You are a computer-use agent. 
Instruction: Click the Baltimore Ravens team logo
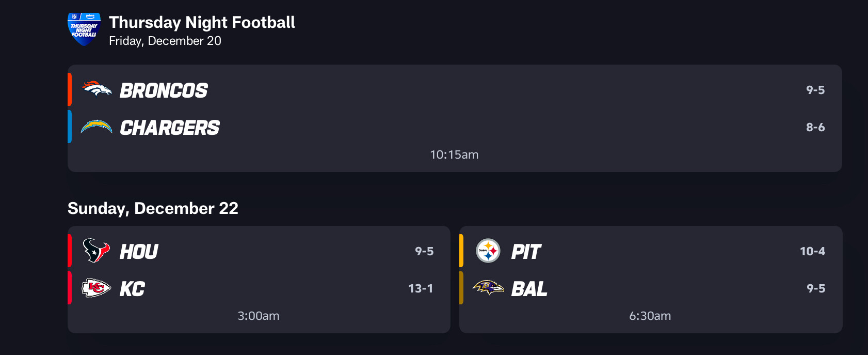pyautogui.click(x=488, y=288)
